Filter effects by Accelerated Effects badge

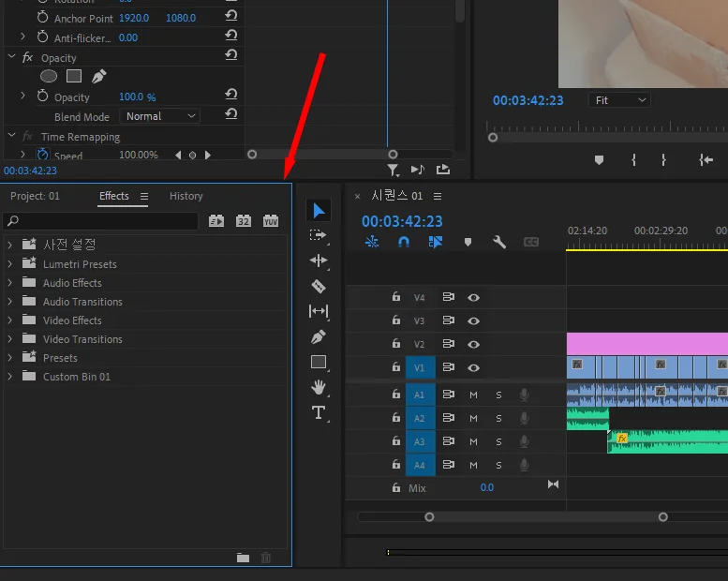tap(216, 220)
